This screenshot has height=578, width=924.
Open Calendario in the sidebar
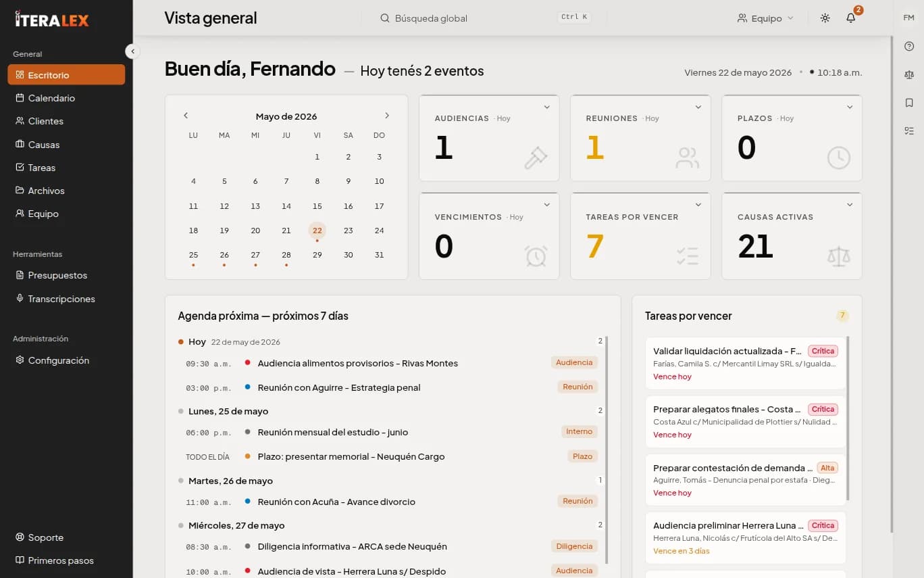(x=66, y=98)
